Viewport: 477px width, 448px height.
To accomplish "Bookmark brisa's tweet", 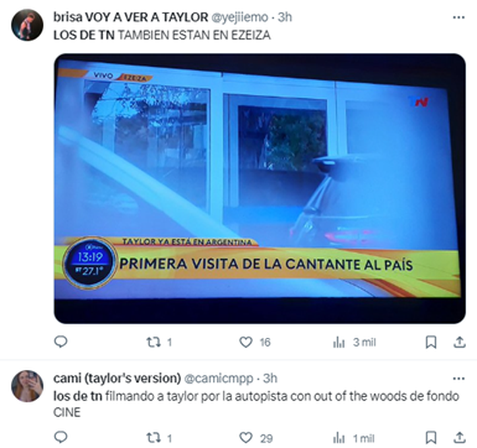I will coord(431,342).
